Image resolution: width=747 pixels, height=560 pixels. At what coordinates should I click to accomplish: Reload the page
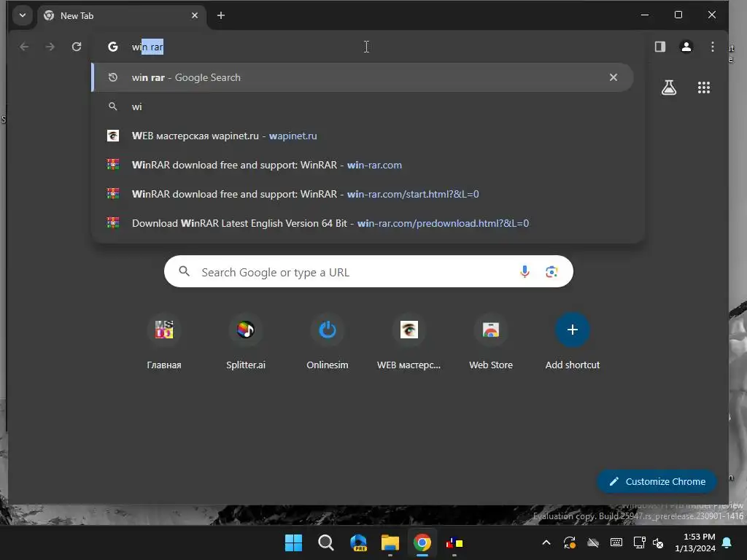[76, 47]
